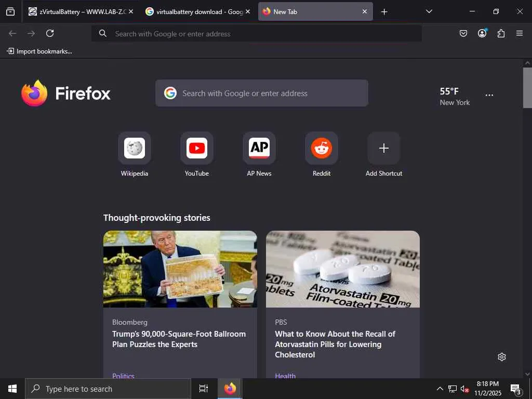The height and width of the screenshot is (399, 532).
Task: Show hidden system tray icons chevron
Action: tap(440, 389)
